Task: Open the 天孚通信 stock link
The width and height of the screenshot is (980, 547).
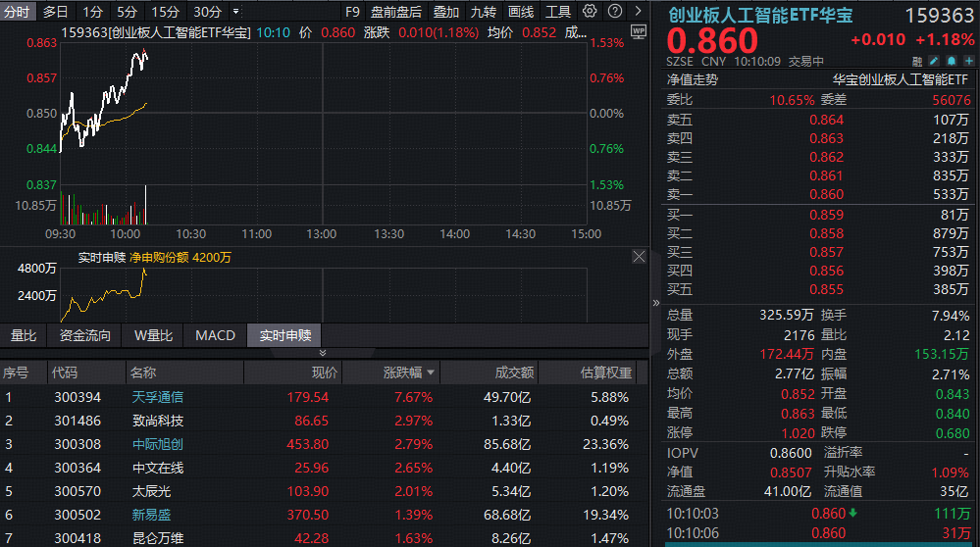Action: (158, 397)
